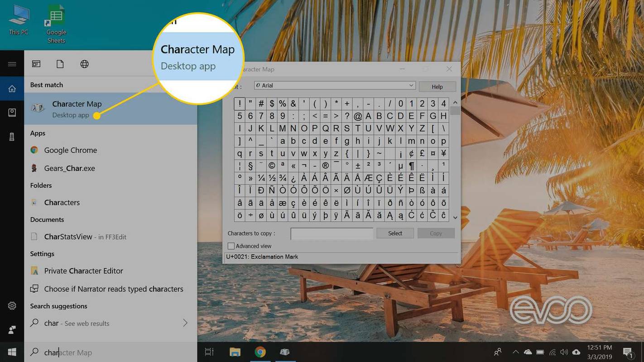
Task: Click Characters to copy input field
Action: point(332,233)
